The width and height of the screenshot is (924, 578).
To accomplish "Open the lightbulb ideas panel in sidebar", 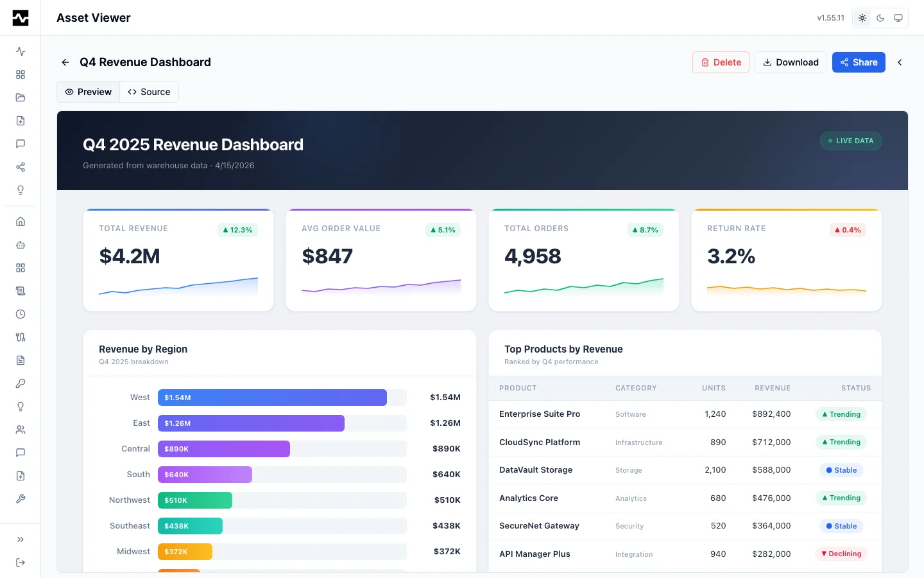I will point(20,190).
